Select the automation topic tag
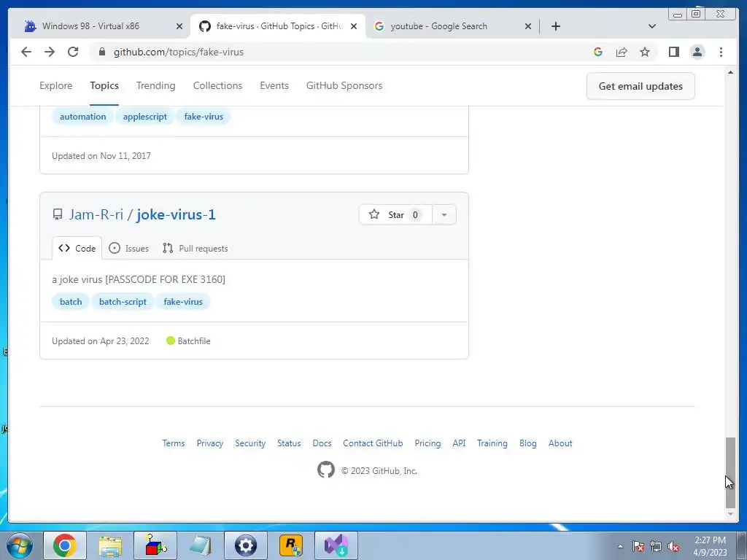This screenshot has height=560, width=747. [x=82, y=117]
